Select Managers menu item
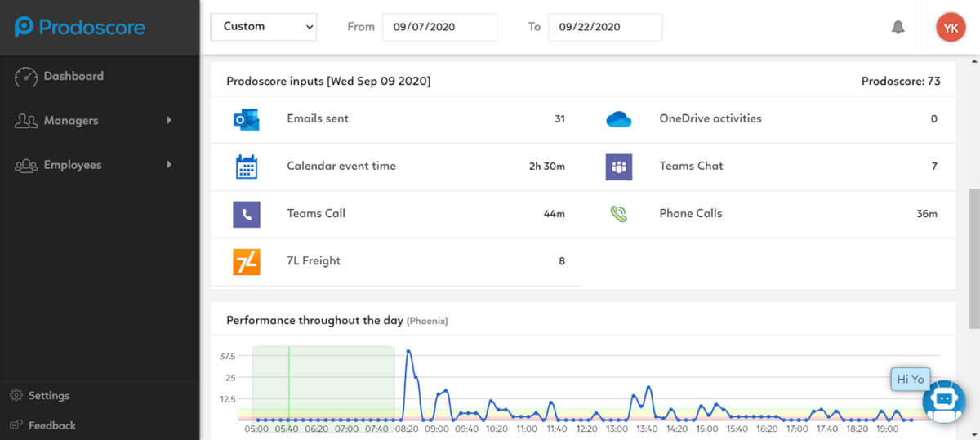980x440 pixels. click(71, 121)
